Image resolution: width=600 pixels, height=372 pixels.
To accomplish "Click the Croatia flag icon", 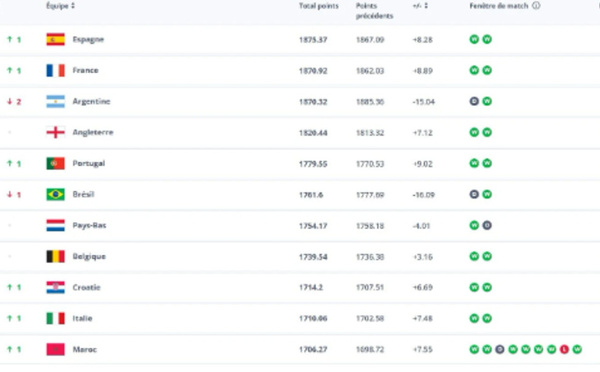I will 55,287.
